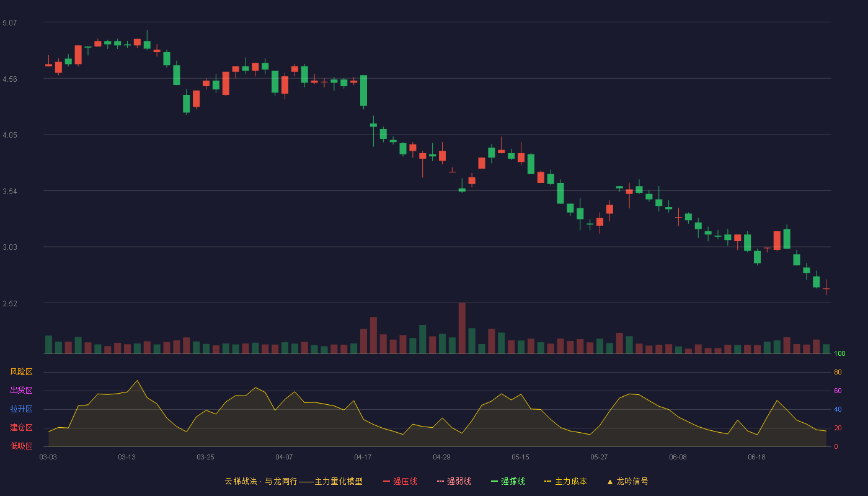Hide the 主力成本 series via legend
This screenshot has width=868, height=496.
pos(565,481)
